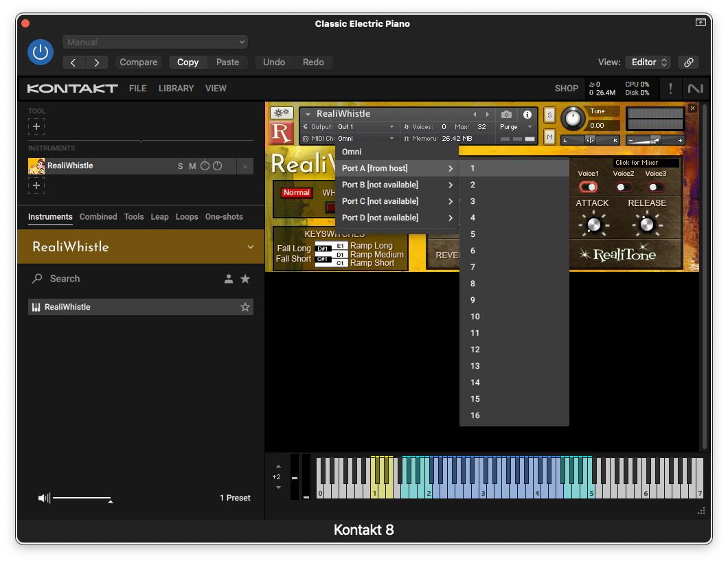Click the RELEASE knob
This screenshot has width=728, height=563.
pyautogui.click(x=647, y=225)
